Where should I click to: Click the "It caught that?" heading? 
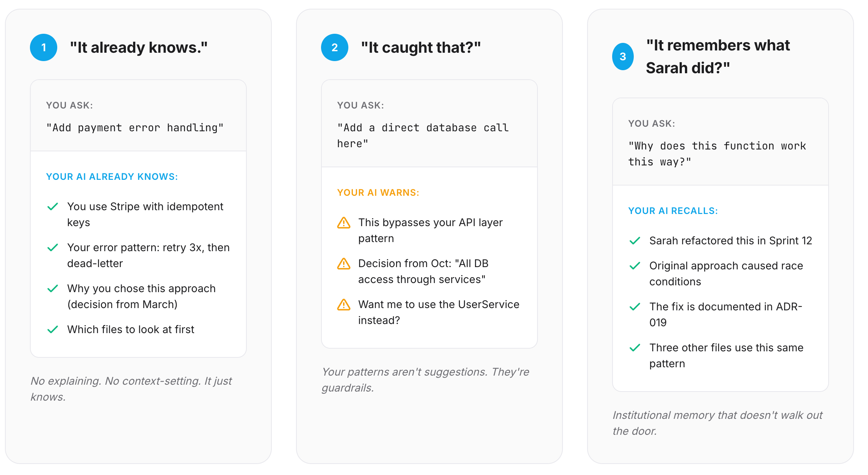421,47
